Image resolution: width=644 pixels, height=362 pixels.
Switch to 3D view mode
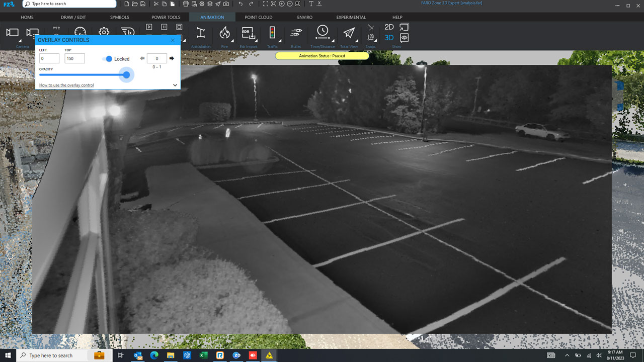point(389,38)
